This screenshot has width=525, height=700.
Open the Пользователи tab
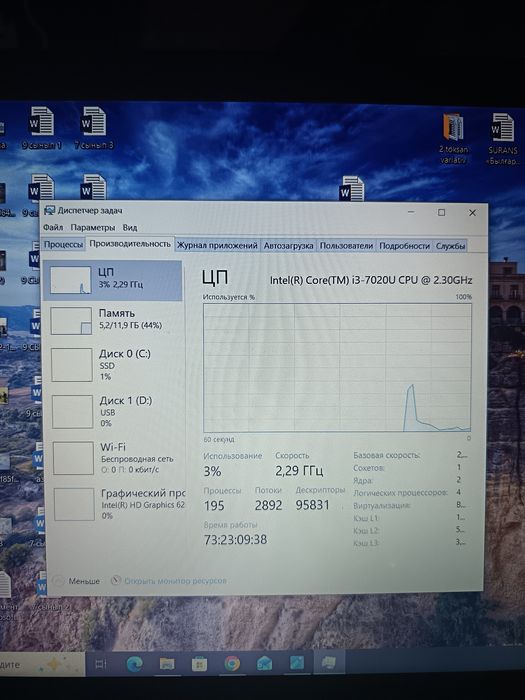346,246
